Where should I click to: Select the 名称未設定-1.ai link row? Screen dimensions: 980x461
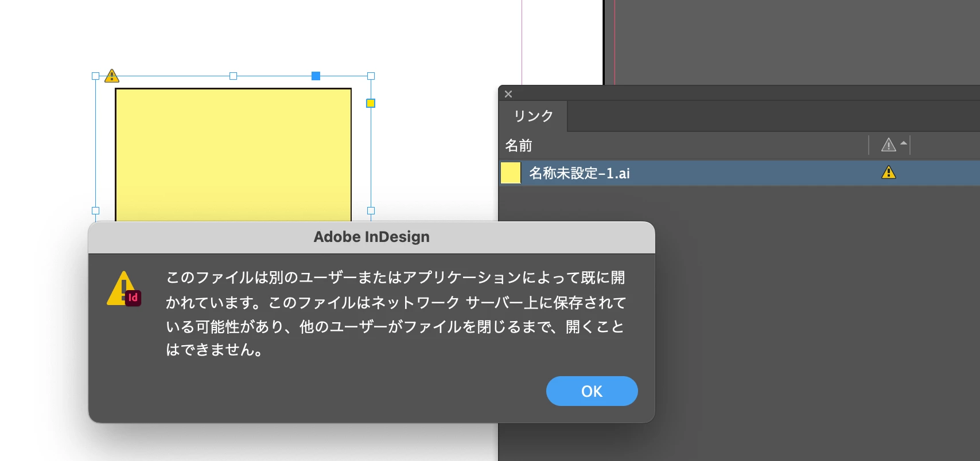point(740,173)
